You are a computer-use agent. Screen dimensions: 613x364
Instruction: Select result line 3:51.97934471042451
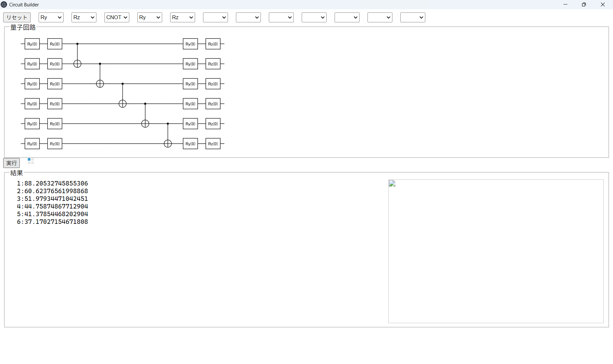pos(52,199)
